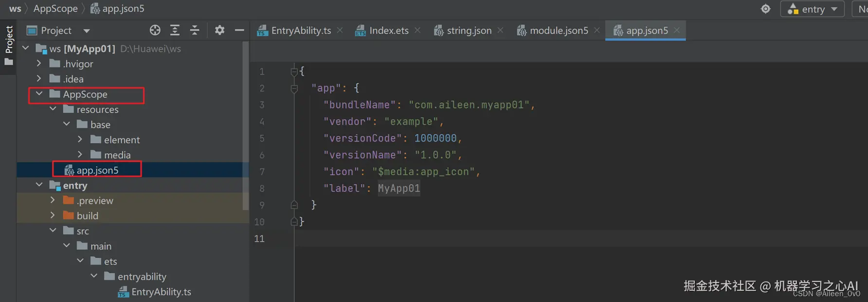Click ws in the breadcrumb bar
The width and height of the screenshot is (868, 302).
(15, 9)
